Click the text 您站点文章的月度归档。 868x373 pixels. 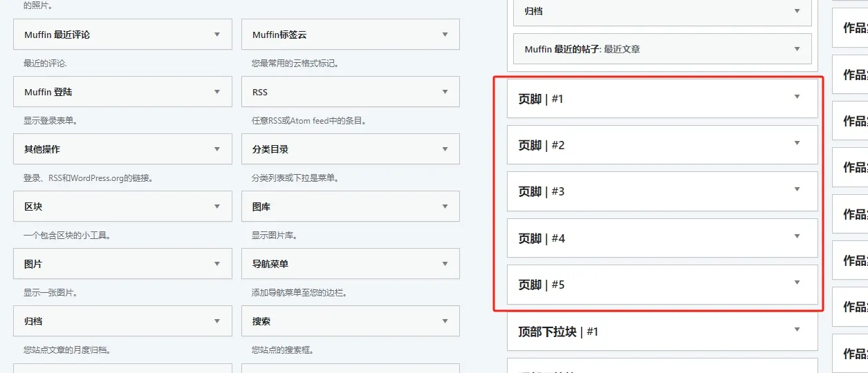pos(68,350)
